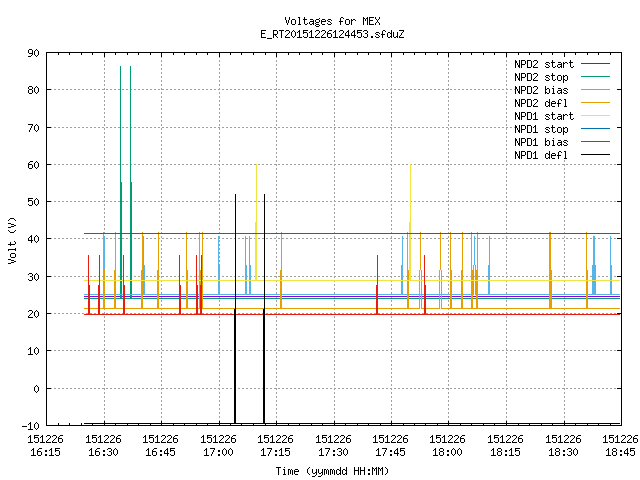Image resolution: width=640 pixels, height=480 pixels.
Task: Click the 'NPD1 start' legend label
Action: click(544, 116)
